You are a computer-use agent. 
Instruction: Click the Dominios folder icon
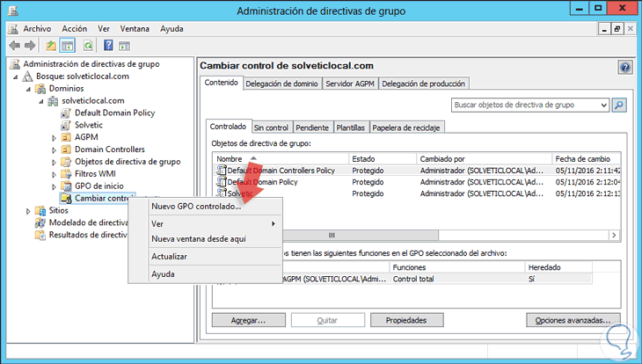tap(40, 89)
